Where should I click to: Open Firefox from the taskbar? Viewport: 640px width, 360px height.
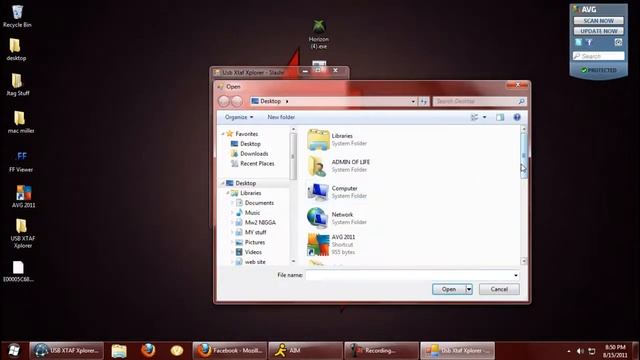pyautogui.click(x=148, y=351)
